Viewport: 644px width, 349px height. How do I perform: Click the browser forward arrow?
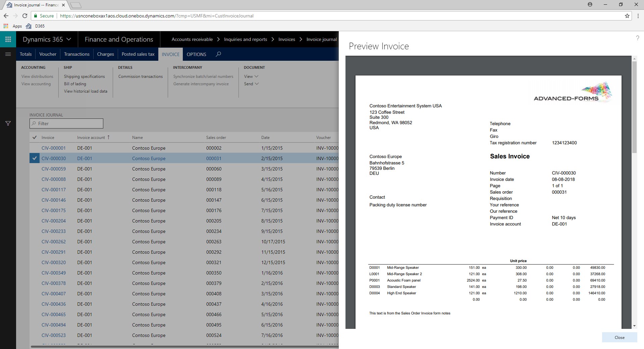[x=15, y=16]
